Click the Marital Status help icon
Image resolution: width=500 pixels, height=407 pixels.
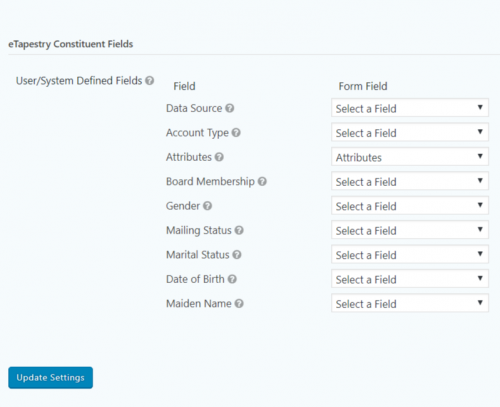click(x=237, y=255)
